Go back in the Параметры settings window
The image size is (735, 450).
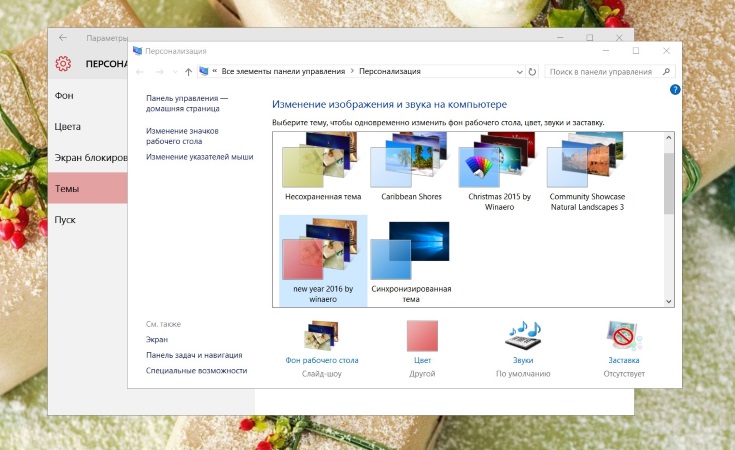tap(63, 38)
